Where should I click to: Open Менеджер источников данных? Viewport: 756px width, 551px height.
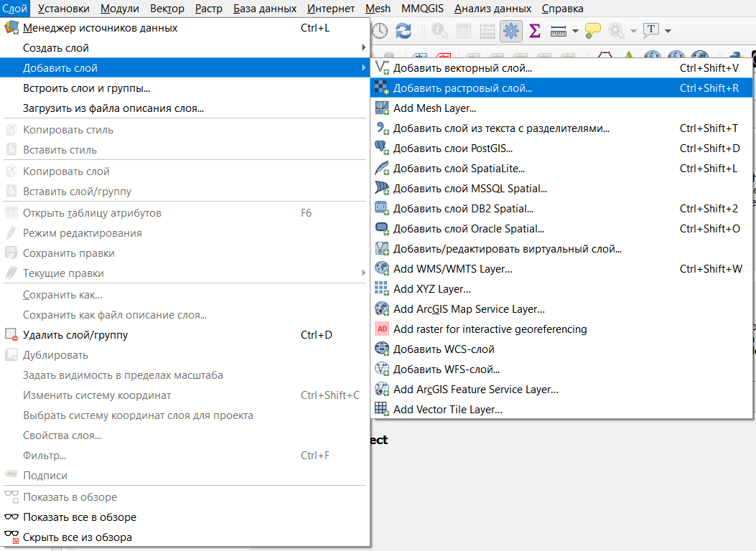click(x=100, y=28)
